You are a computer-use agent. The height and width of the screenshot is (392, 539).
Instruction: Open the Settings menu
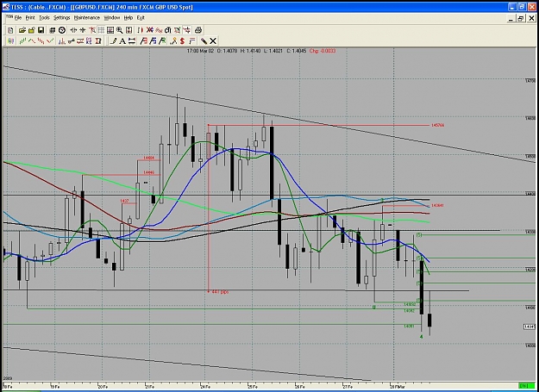click(x=62, y=18)
